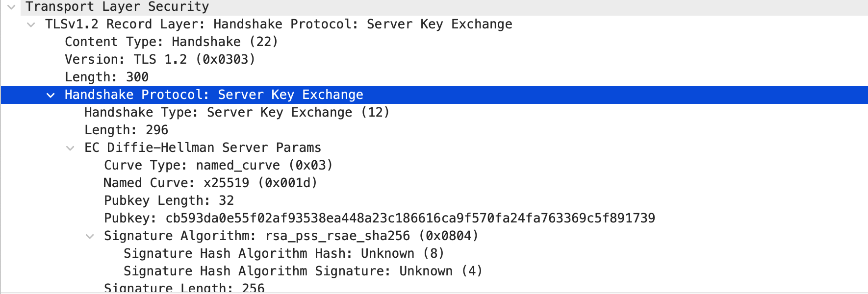This screenshot has width=868, height=294.
Task: Click the Length: 300 field
Action: (106, 77)
